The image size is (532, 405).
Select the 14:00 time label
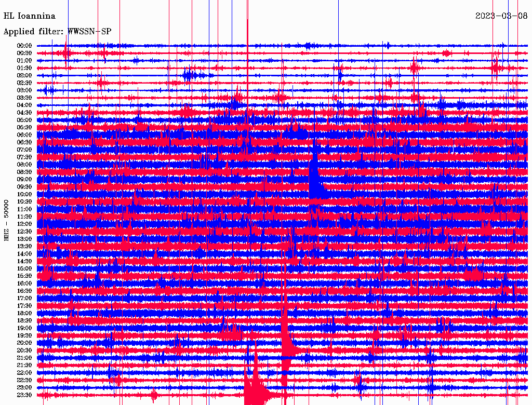click(24, 254)
